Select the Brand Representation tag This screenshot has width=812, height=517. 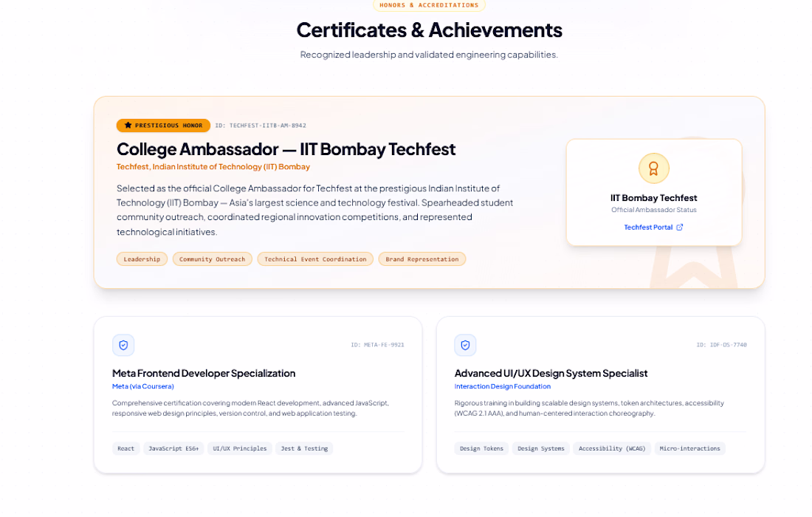[422, 259]
